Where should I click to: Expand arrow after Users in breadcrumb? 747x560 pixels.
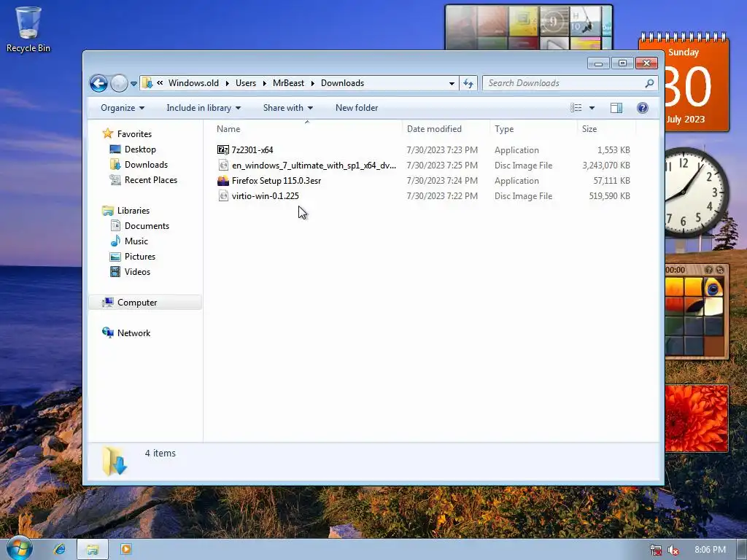pos(264,83)
